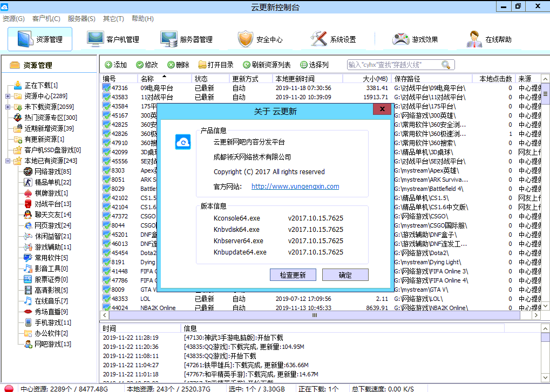This screenshot has height=392, width=550.
Task: Click the 修改 toolbar button
Action: (147, 65)
